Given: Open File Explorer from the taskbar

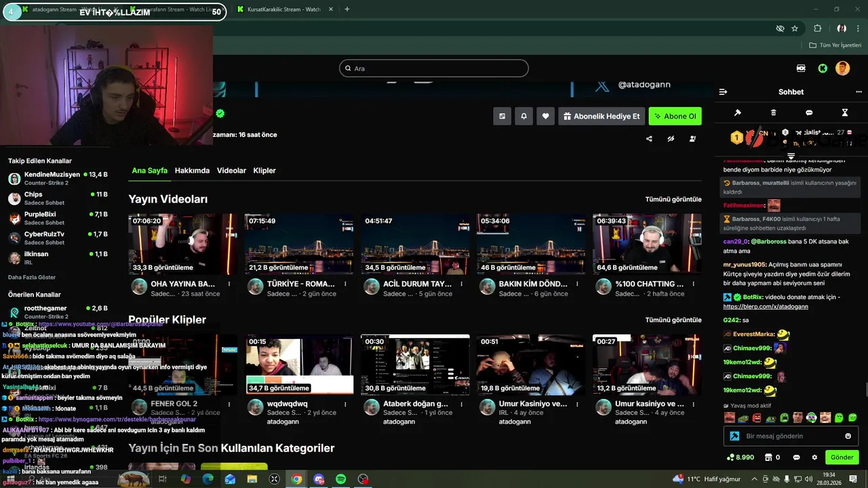Looking at the screenshot, I should pos(252,479).
